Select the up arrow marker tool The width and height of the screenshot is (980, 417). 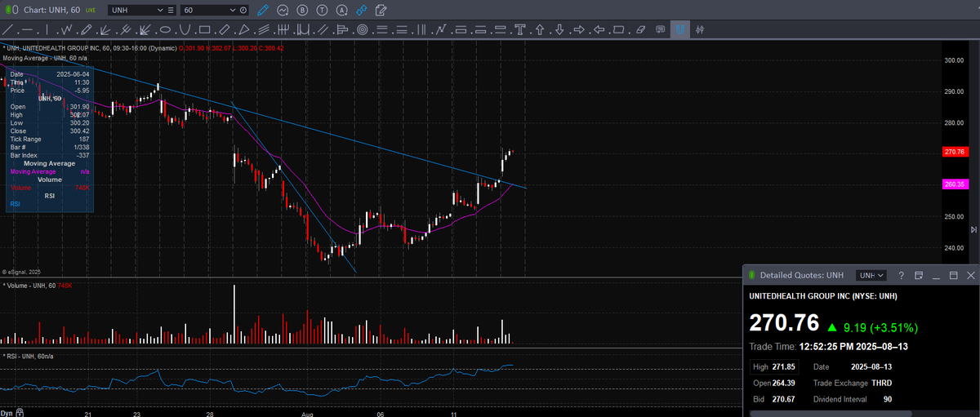tap(540, 30)
